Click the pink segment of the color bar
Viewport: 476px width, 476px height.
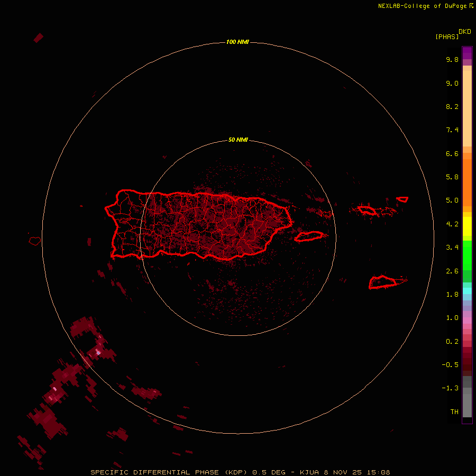(467, 321)
